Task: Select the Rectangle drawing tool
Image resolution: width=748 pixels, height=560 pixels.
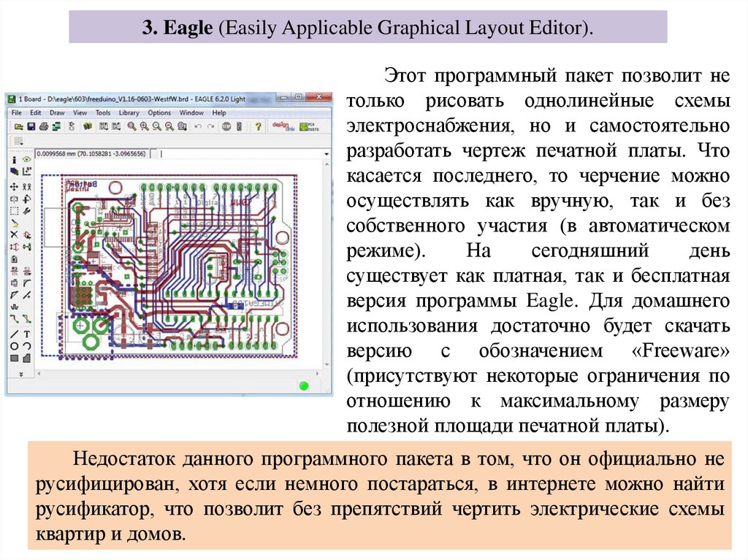Action: [14, 358]
